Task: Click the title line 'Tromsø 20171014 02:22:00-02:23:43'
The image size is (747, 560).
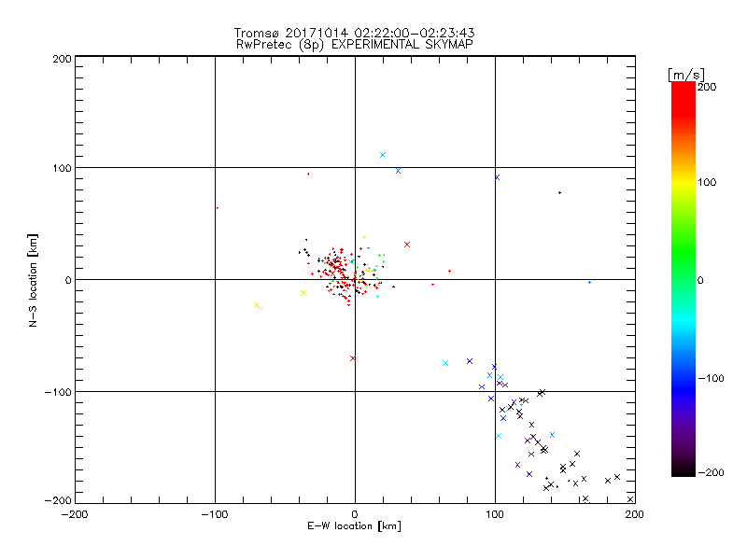Action: click(354, 33)
